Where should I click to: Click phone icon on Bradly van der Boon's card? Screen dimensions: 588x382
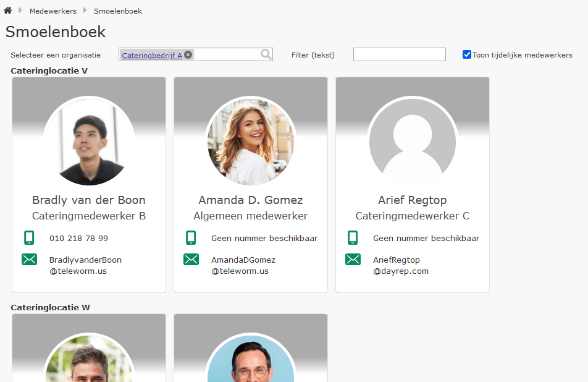(x=29, y=238)
